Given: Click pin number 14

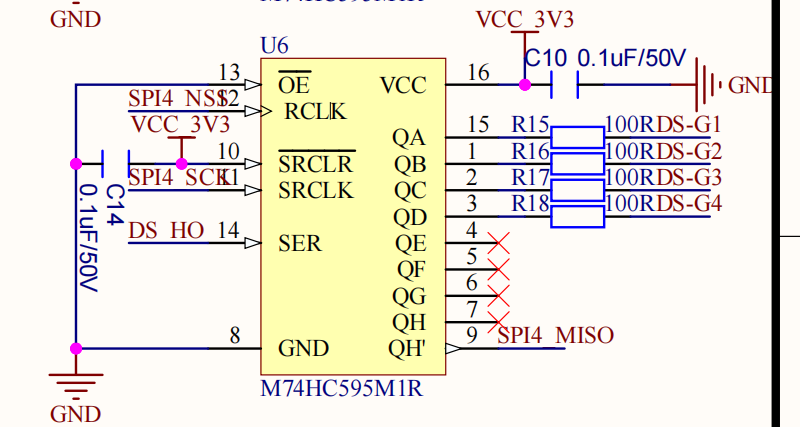Looking at the screenshot, I should point(229,231).
